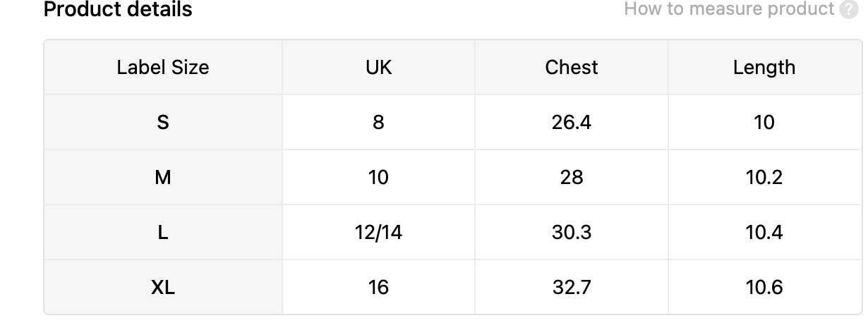
Task: Click the length value 10.6 cell
Action: [764, 288]
